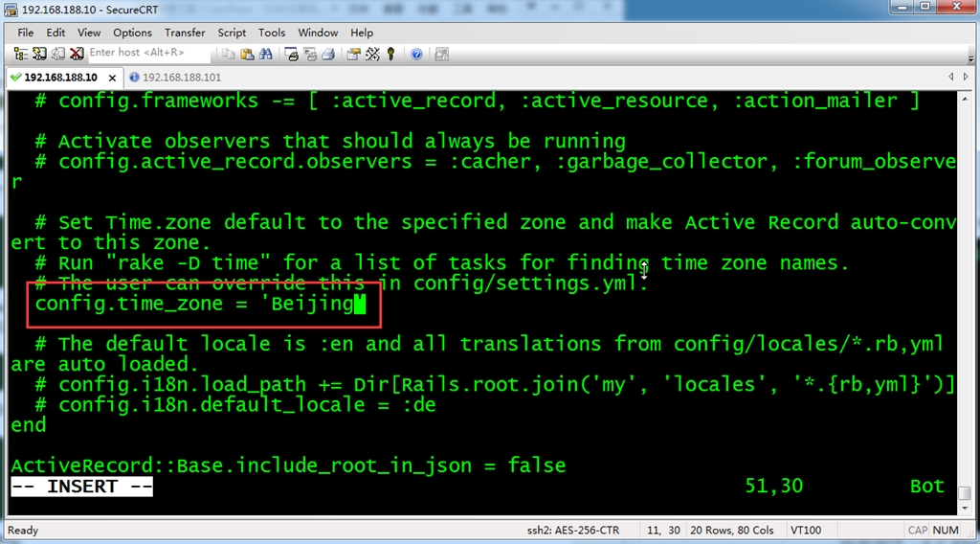The width and height of the screenshot is (980, 544).
Task: Open the Keymap Editor toolbar icon
Action: coord(372,55)
